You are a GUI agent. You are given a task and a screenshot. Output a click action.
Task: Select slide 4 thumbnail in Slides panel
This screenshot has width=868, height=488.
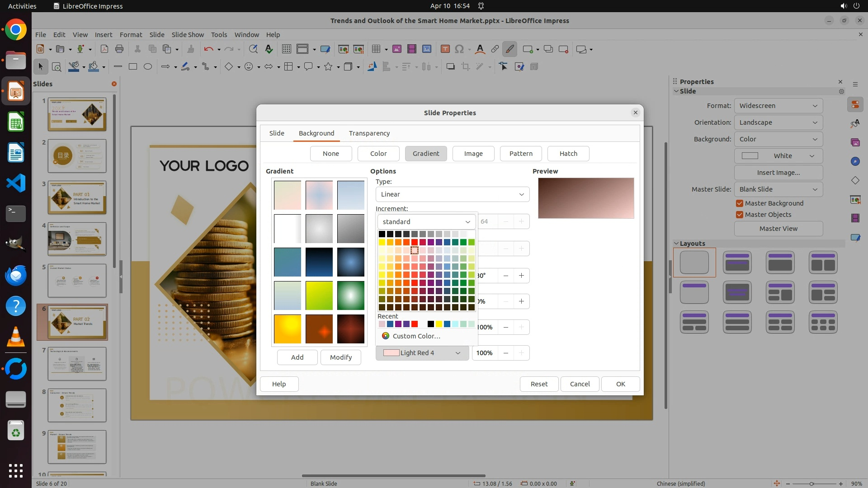tap(77, 239)
